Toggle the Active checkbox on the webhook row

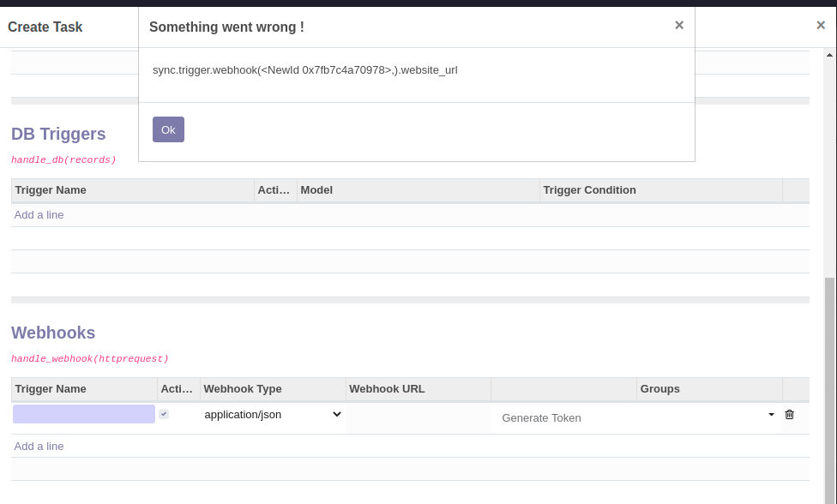(162, 413)
